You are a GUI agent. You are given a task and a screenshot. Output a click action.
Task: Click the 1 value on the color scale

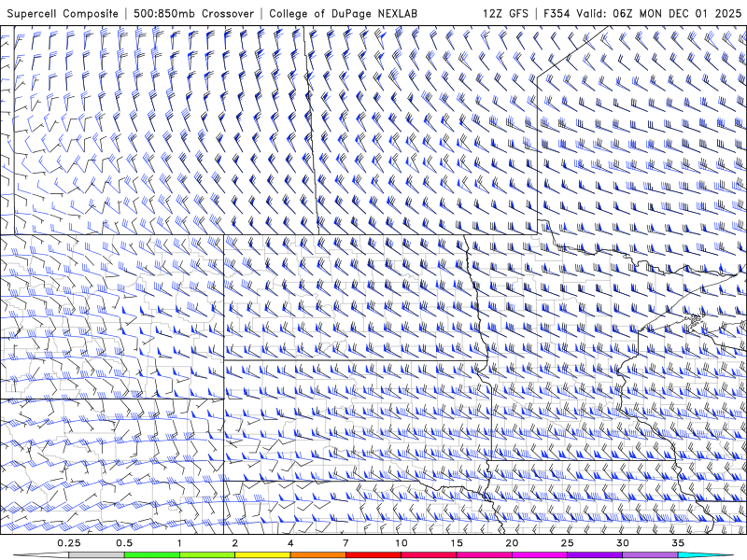tap(179, 543)
